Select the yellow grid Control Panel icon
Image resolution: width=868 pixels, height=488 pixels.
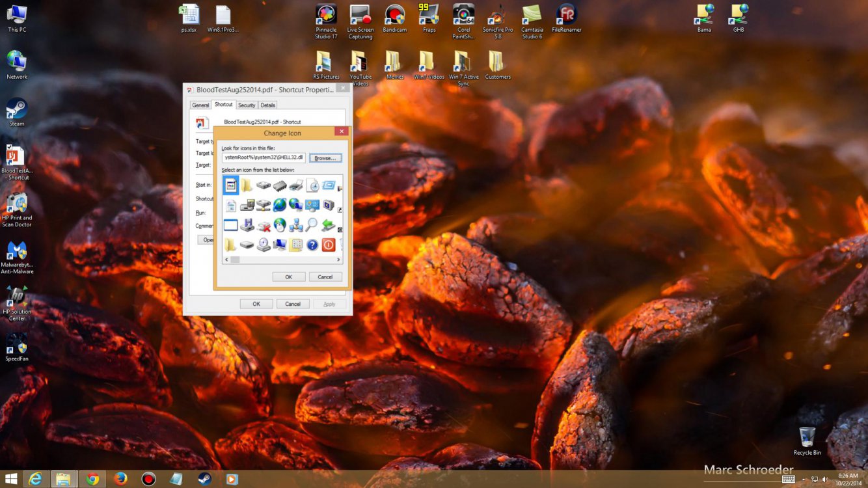(x=296, y=245)
